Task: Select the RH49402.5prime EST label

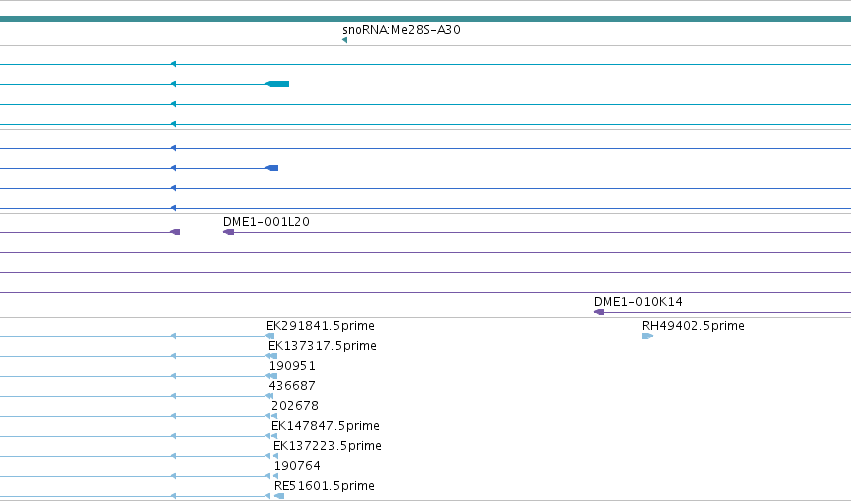Action: (x=693, y=326)
